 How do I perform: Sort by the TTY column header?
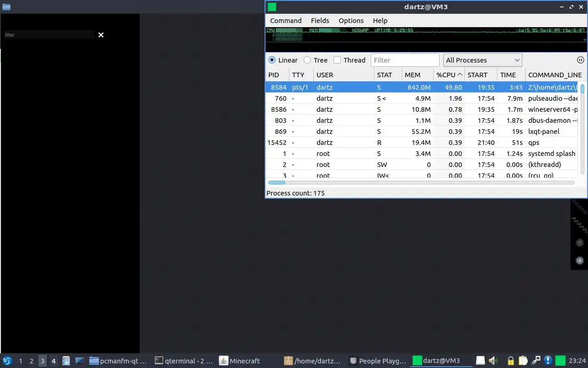[x=301, y=75]
